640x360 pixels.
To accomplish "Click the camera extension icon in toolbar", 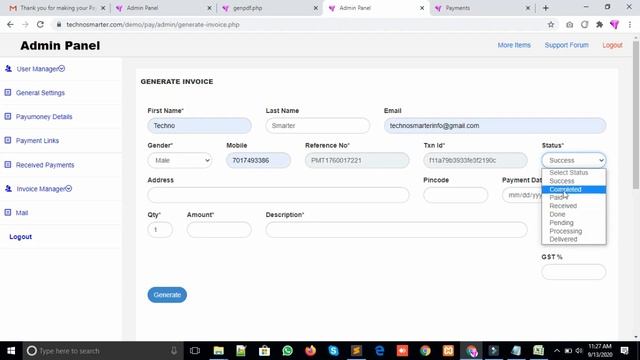I will pos(569,24).
